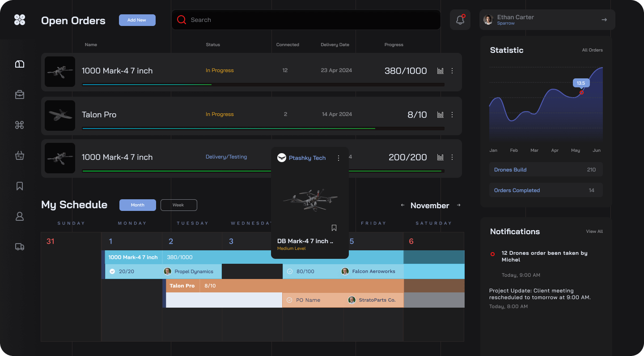Toggle the 20/20 Propel Dynamics checkmark
Viewport: 644px width, 356px height.
click(112, 271)
